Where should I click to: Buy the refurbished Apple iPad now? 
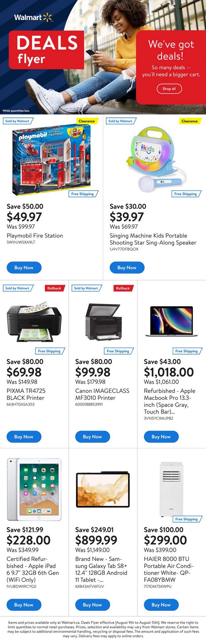pyautogui.click(x=24, y=605)
